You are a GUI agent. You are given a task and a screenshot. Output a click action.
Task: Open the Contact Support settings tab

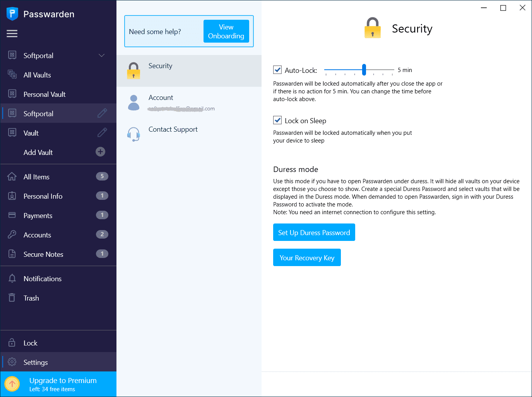click(189, 134)
